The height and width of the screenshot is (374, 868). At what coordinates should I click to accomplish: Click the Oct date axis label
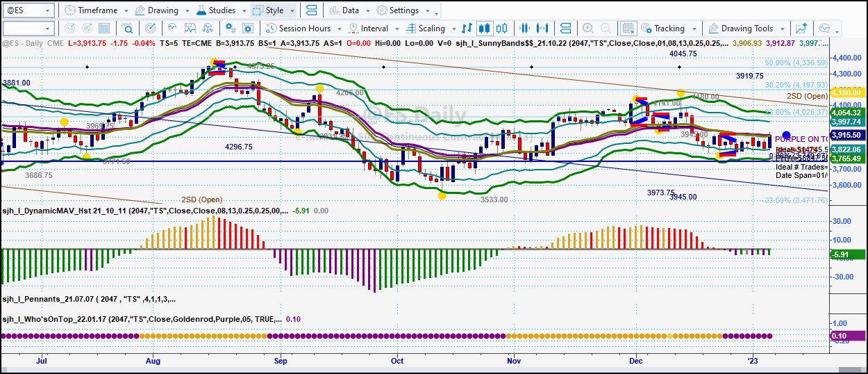pyautogui.click(x=397, y=361)
